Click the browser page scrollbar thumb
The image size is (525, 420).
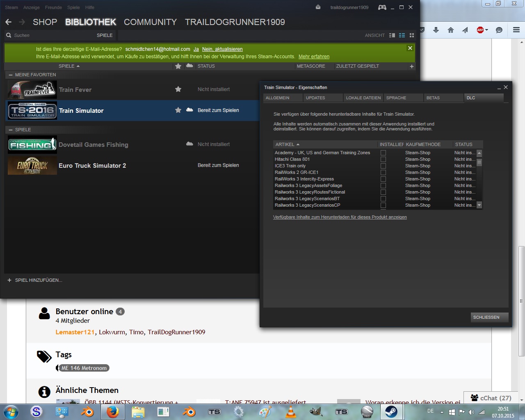point(521,301)
